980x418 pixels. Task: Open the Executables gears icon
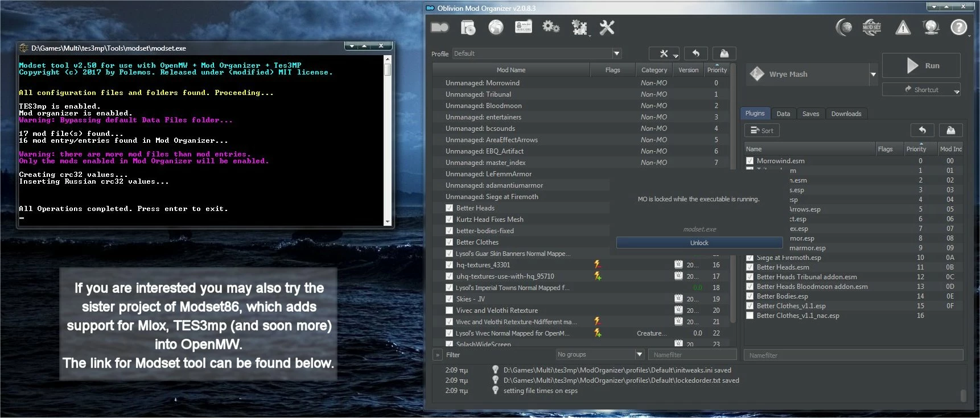pos(551,27)
